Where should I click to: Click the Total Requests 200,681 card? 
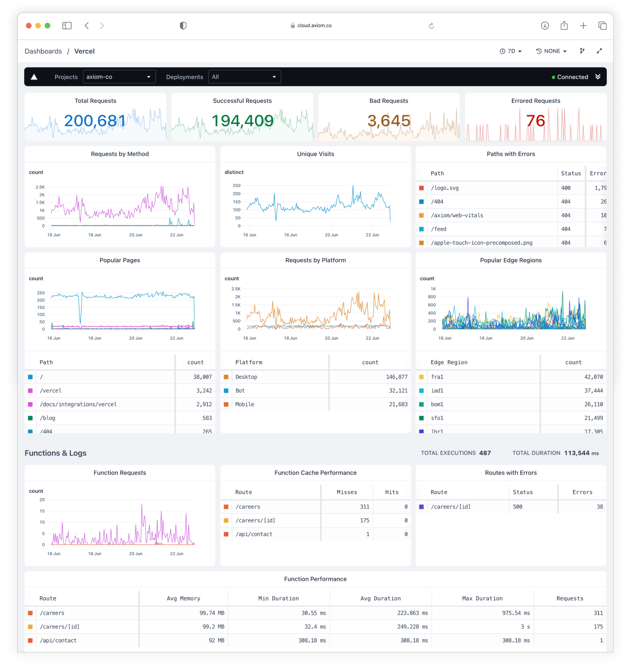(x=95, y=117)
